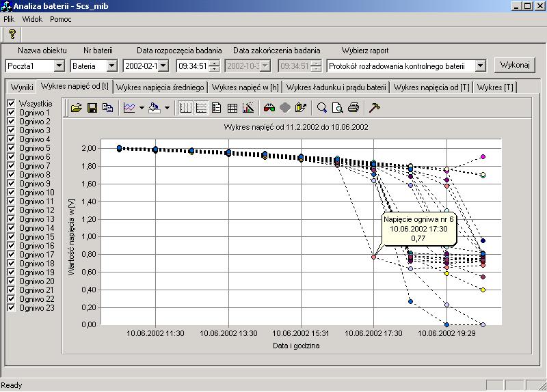
Task: Copy chart using the copy icon
Action: (108, 108)
